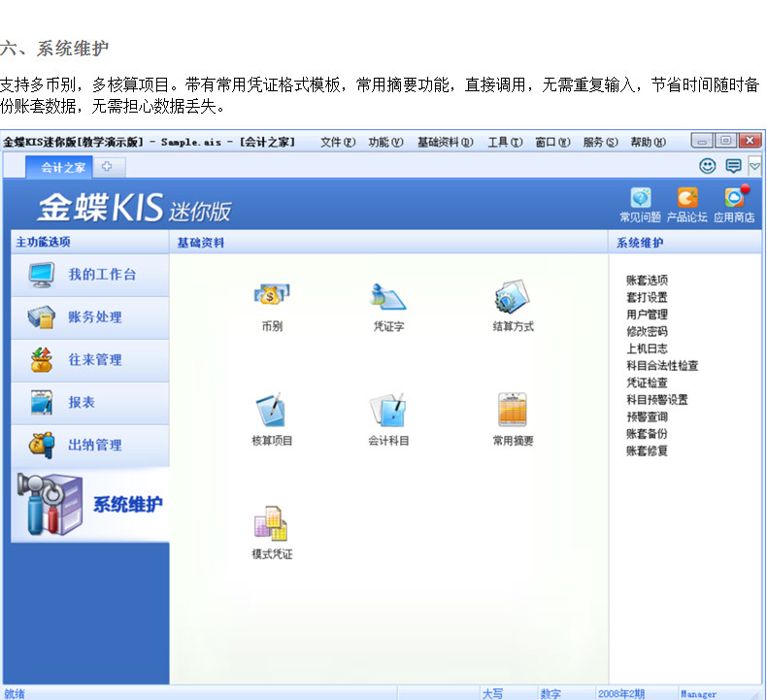Select 系统维护 in the sidebar

click(90, 505)
